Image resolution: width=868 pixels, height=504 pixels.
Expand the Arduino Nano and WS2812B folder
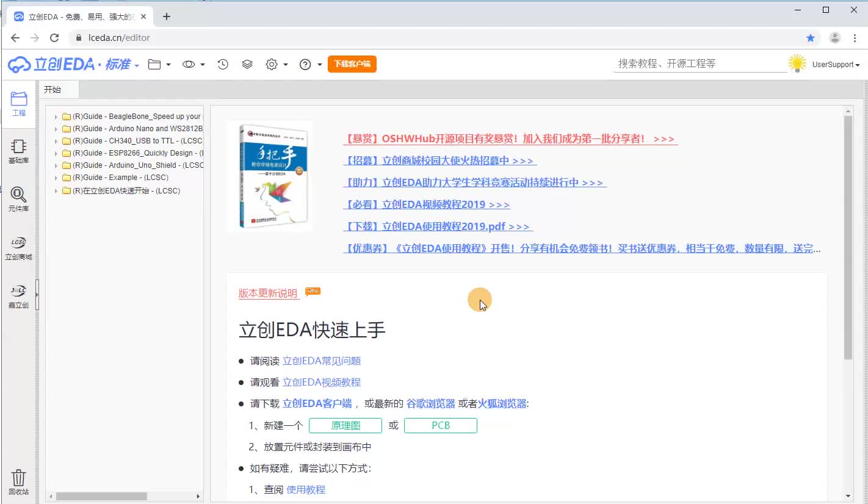[x=56, y=129]
